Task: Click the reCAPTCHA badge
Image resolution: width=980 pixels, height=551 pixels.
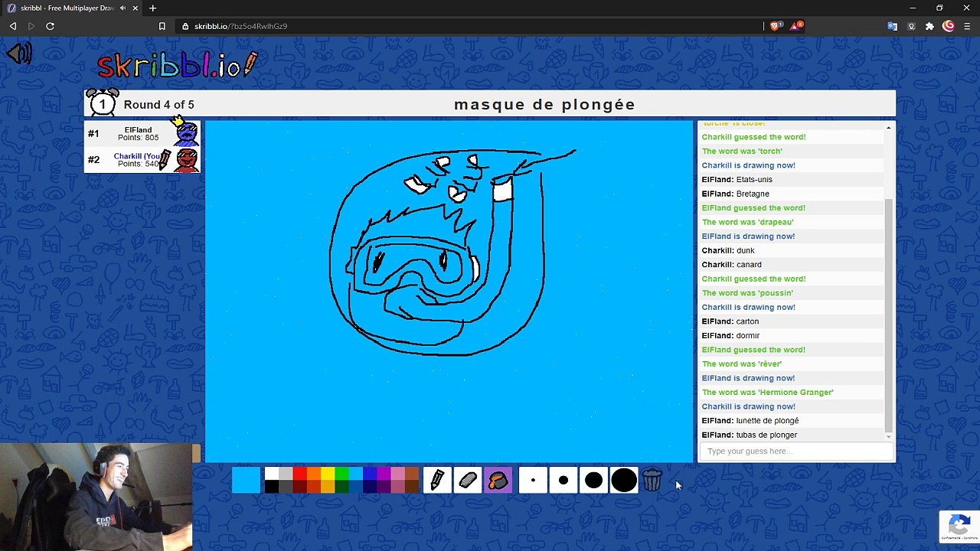Action: (959, 527)
